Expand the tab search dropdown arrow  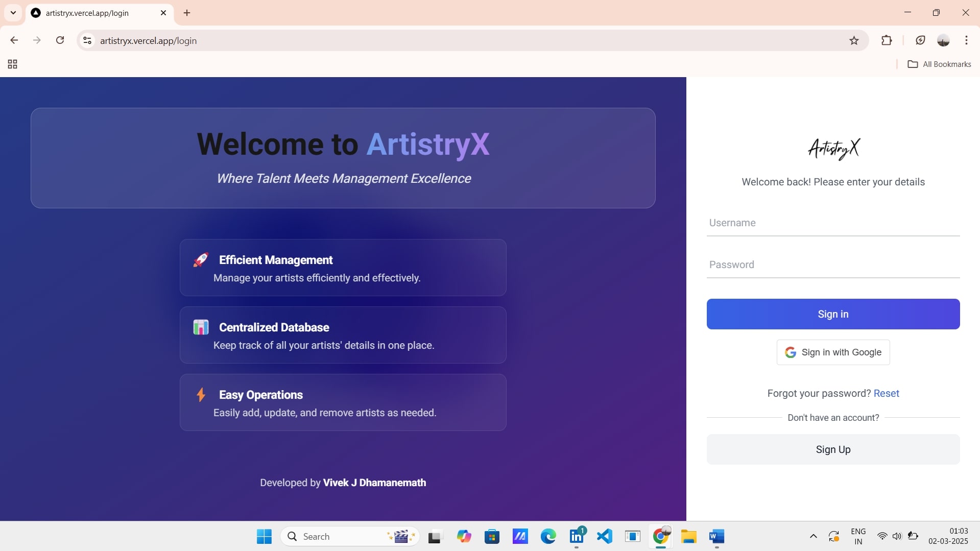[13, 13]
